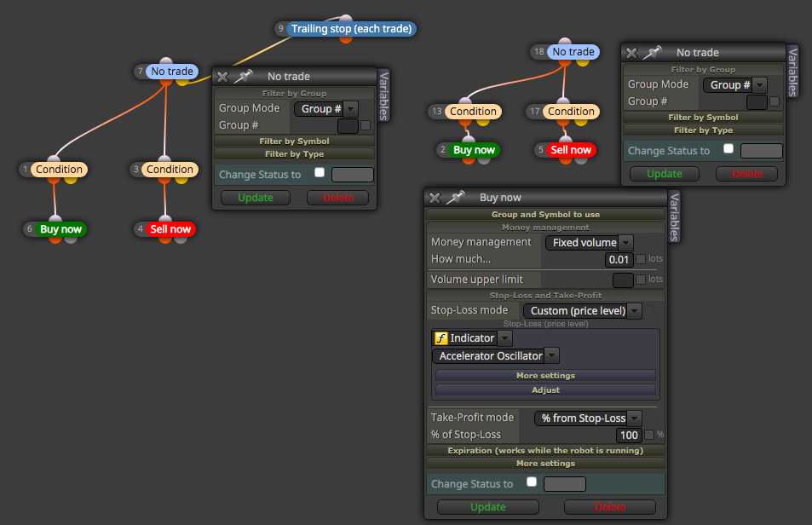Click yellow output connector of No trade node 18
The width and height of the screenshot is (812, 525).
tap(583, 61)
